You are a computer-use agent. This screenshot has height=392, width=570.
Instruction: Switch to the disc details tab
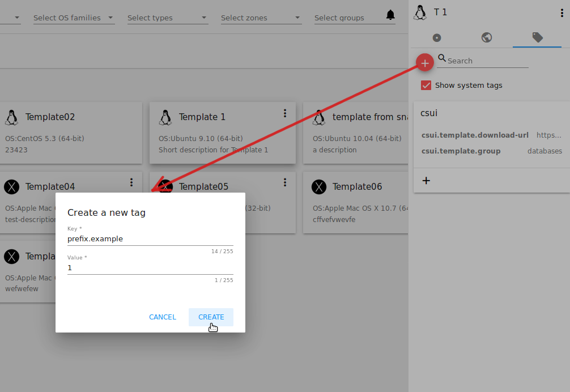(437, 37)
